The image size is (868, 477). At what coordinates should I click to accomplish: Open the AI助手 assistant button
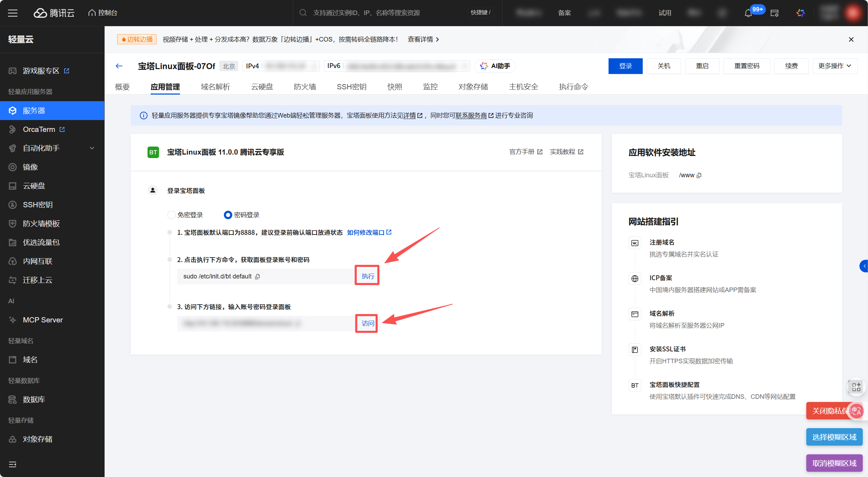[495, 66]
